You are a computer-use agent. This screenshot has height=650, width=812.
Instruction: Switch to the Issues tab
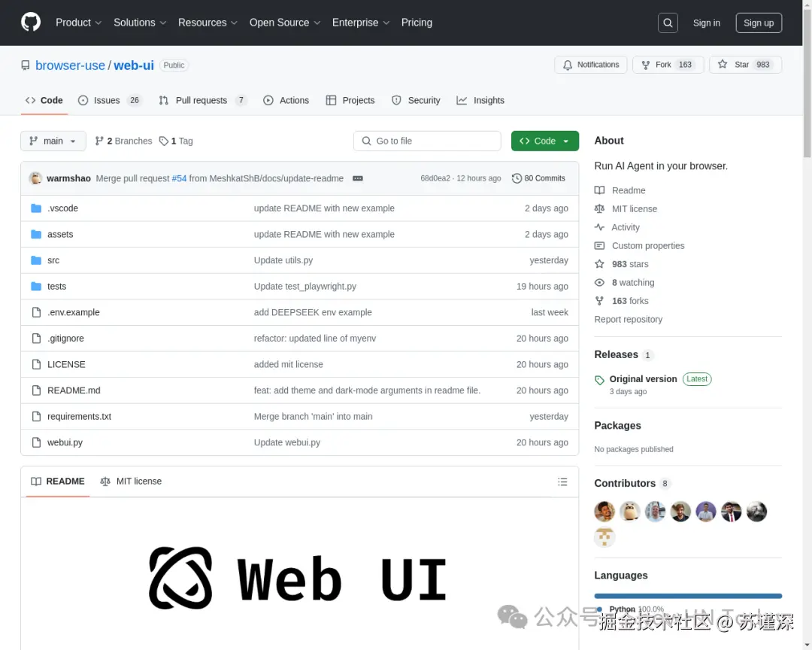coord(110,101)
